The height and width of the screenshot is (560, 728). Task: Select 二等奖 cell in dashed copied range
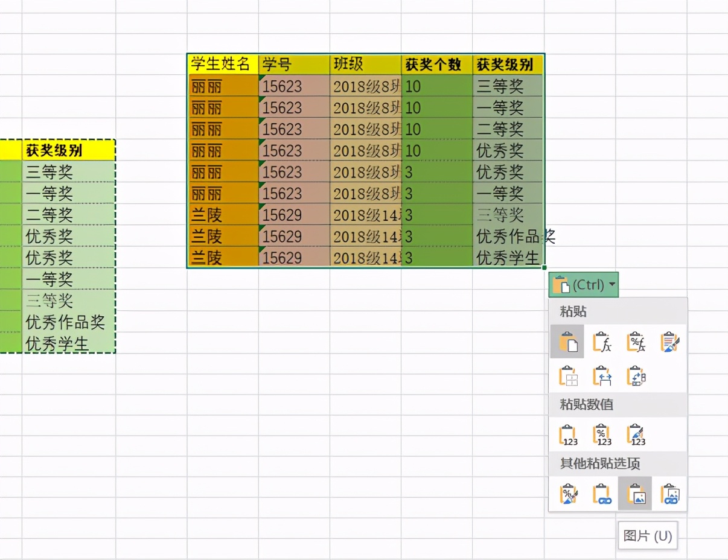[x=68, y=214]
